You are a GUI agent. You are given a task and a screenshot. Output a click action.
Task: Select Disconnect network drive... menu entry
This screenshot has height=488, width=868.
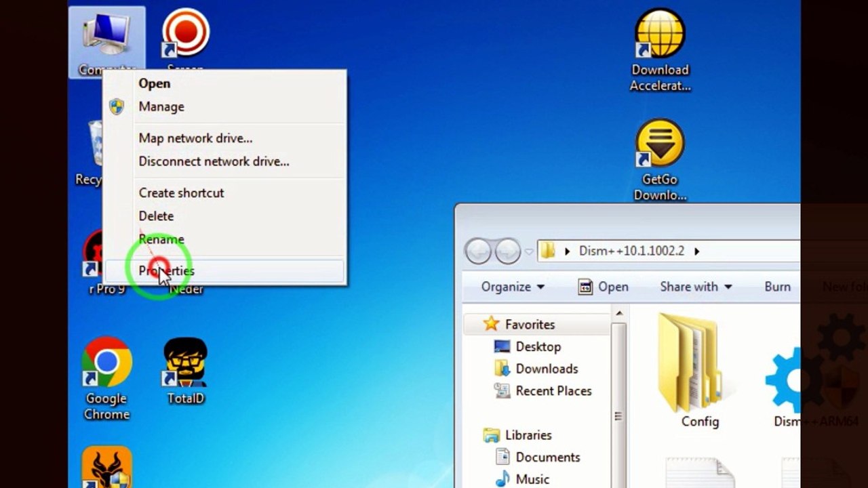tap(224, 161)
